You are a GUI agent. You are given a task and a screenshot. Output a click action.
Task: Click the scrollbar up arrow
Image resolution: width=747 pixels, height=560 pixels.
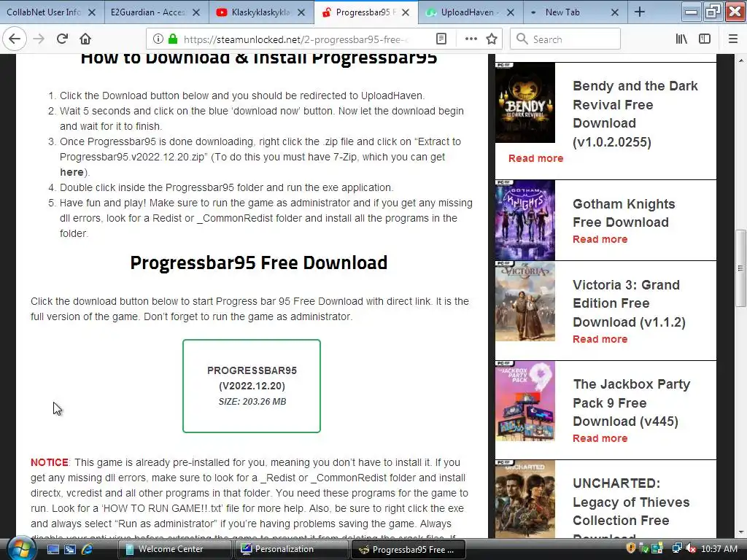pos(740,61)
